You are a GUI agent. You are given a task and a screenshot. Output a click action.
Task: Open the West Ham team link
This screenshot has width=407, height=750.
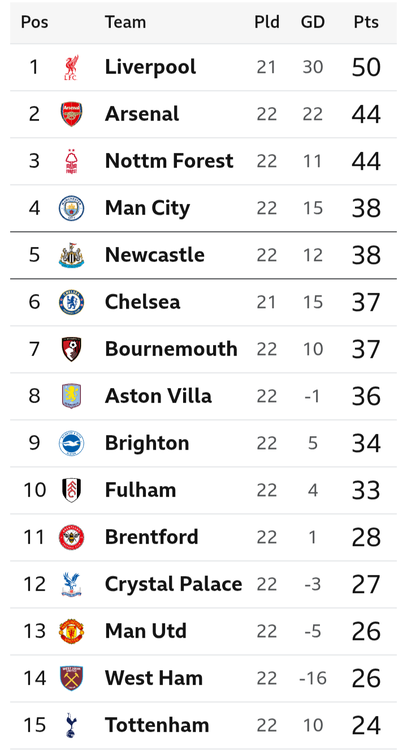click(154, 678)
